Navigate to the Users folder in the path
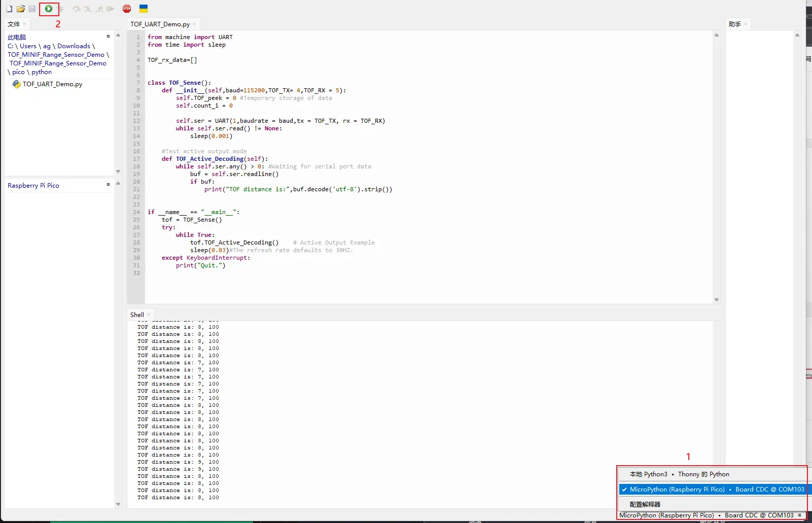The image size is (812, 523). (x=28, y=46)
